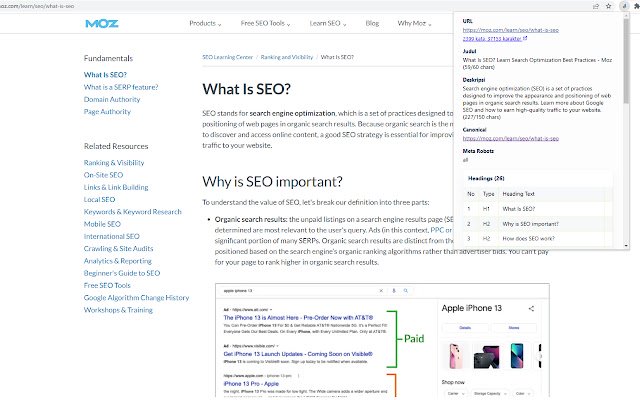Screen dimensions: 640x400
Task: Click the 'Judul' label in popup
Action: tap(469, 51)
